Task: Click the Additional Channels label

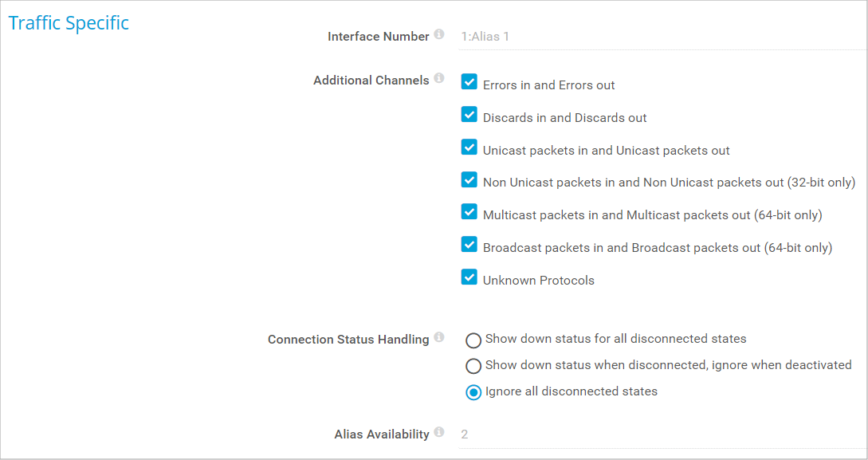Action: click(x=371, y=81)
